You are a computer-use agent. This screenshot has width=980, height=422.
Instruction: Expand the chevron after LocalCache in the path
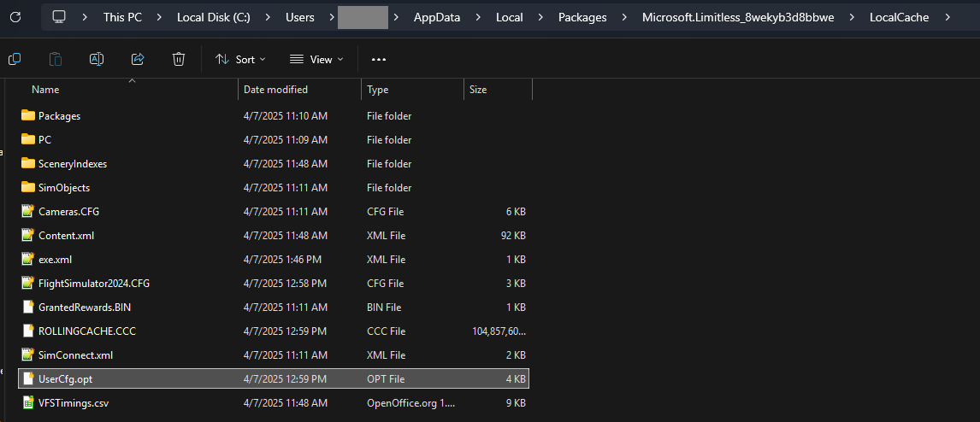coord(948,17)
